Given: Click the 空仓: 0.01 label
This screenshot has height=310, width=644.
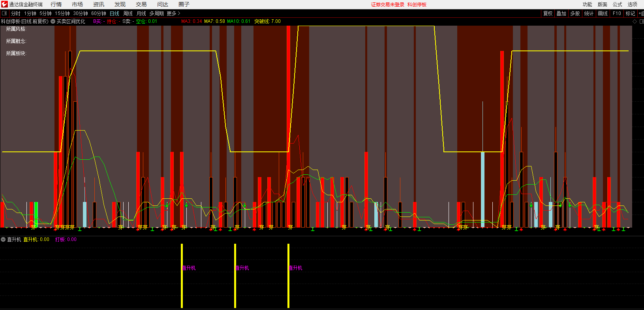Looking at the screenshot, I should coord(146,21).
